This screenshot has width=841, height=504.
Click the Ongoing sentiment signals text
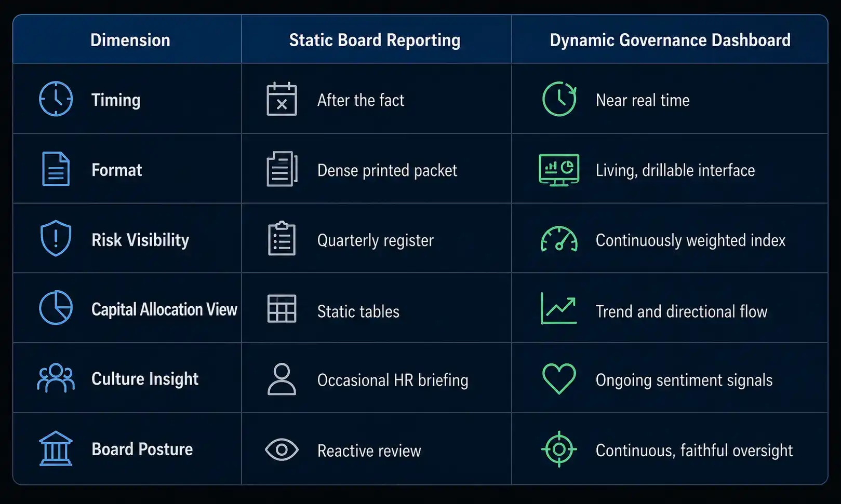coord(684,380)
